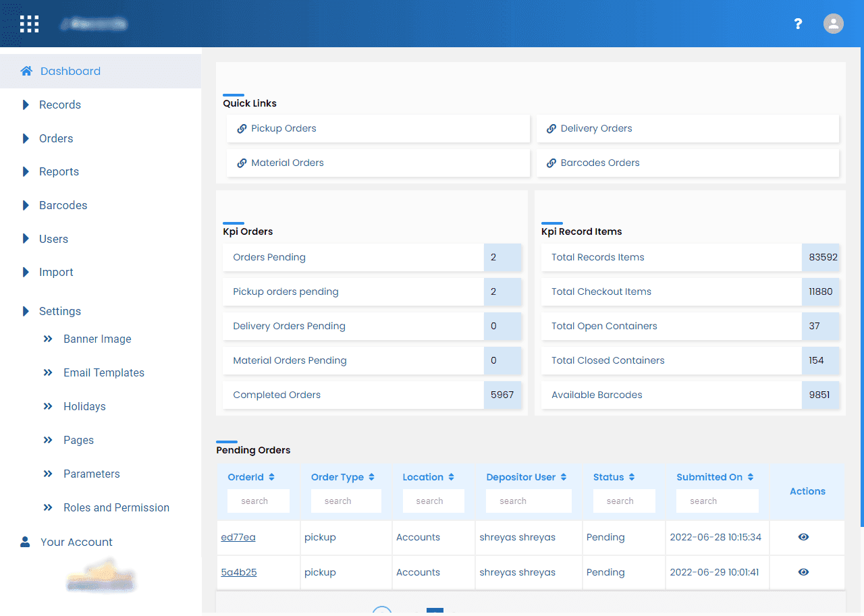Open Email Templates settings page

pyautogui.click(x=103, y=372)
